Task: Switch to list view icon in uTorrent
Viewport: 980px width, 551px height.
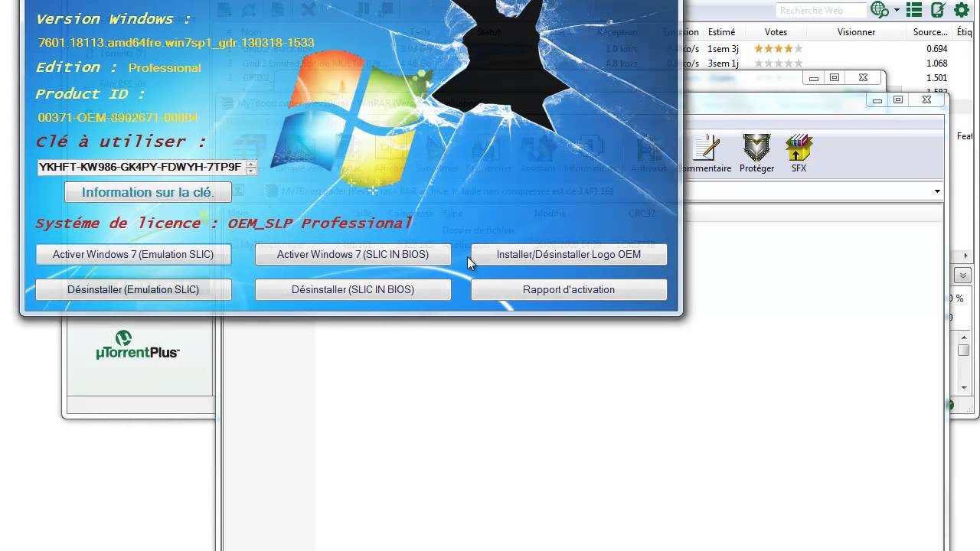Action: pyautogui.click(x=914, y=10)
